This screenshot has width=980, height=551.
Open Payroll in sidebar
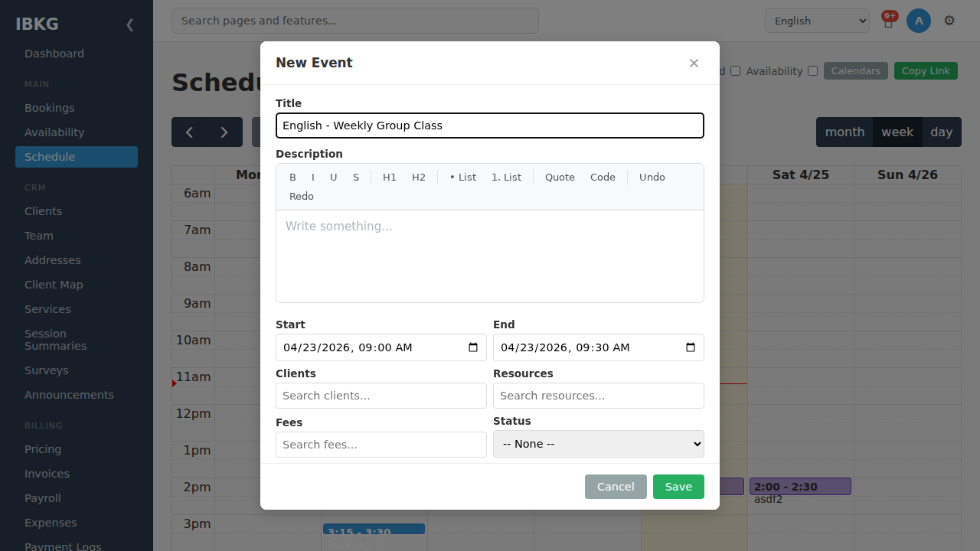pos(77,498)
